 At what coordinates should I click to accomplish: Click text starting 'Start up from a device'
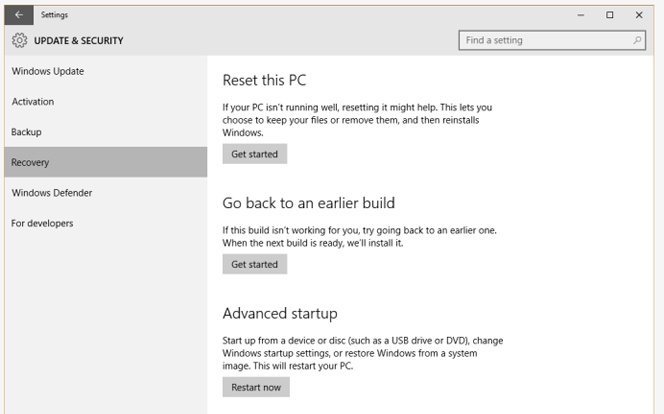point(363,353)
